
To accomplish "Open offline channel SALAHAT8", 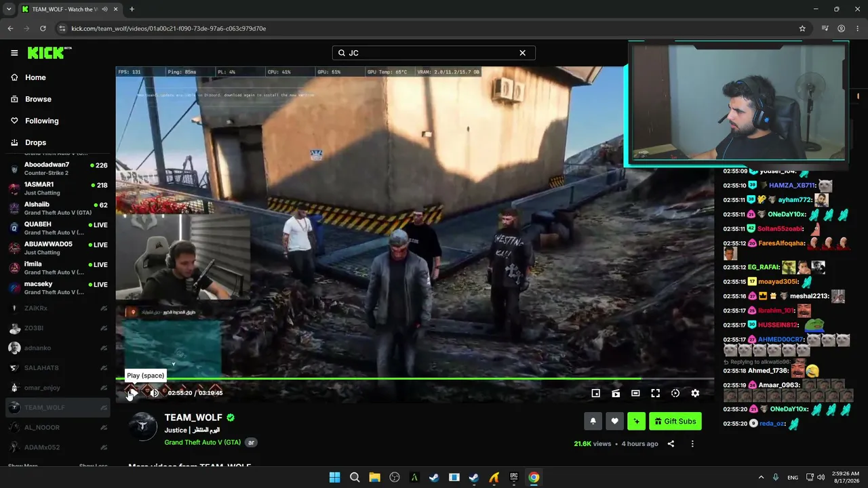I will click(x=58, y=368).
